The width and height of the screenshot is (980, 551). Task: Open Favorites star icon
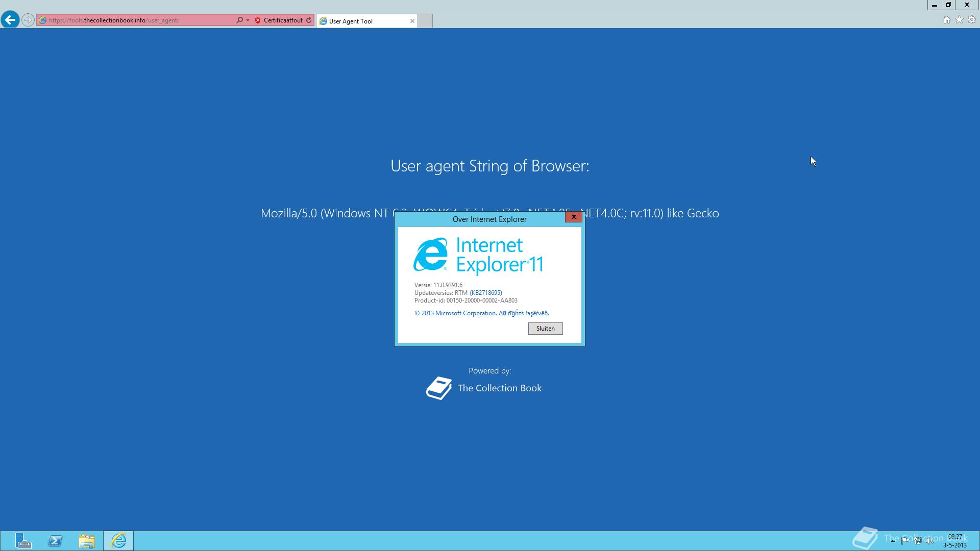point(959,20)
